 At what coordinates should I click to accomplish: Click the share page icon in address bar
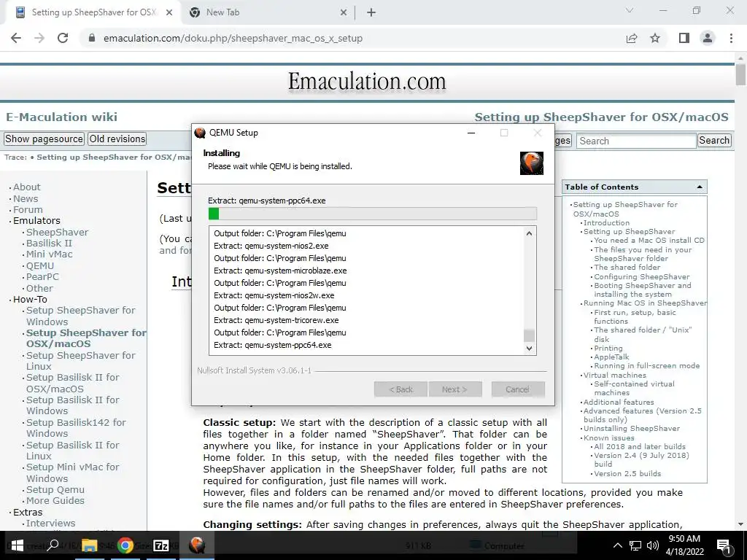click(632, 38)
